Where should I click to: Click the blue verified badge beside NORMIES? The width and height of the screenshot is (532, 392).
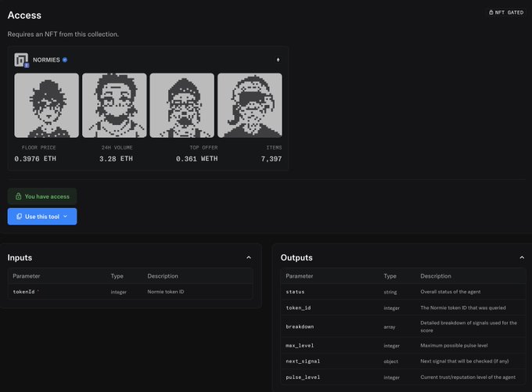(65, 59)
